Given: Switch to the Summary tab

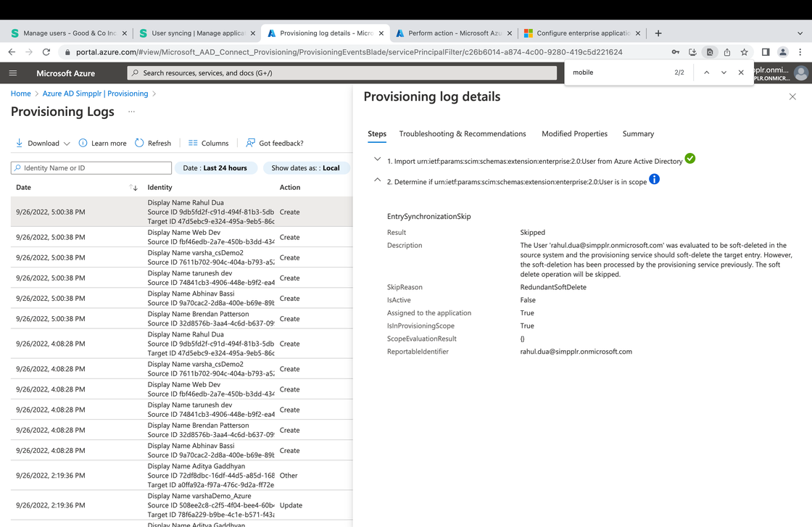Looking at the screenshot, I should pyautogui.click(x=638, y=133).
